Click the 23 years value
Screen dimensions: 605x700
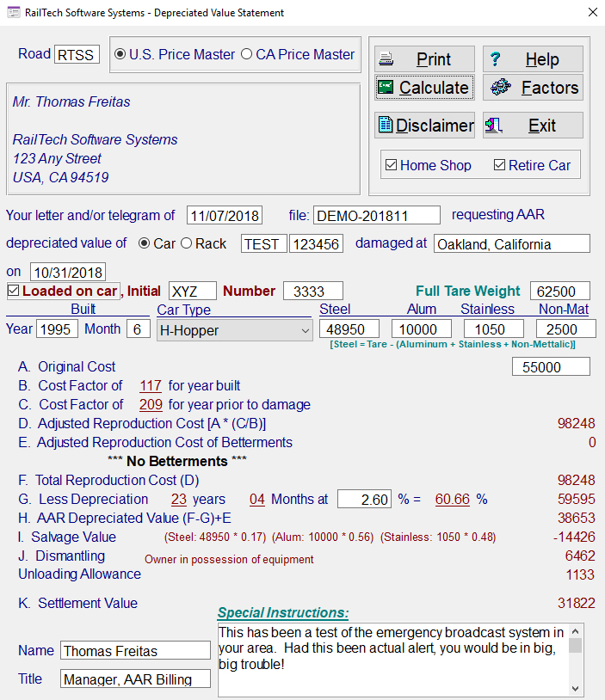[x=179, y=499]
